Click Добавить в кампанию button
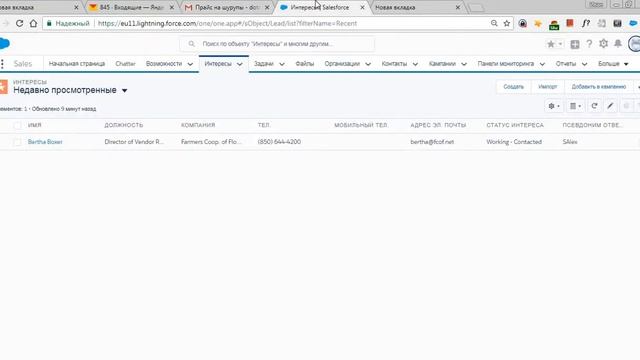The height and width of the screenshot is (360, 640). (598, 87)
